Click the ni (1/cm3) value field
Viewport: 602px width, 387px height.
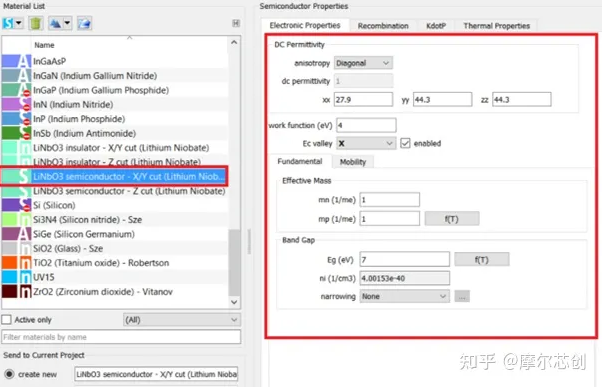click(404, 278)
